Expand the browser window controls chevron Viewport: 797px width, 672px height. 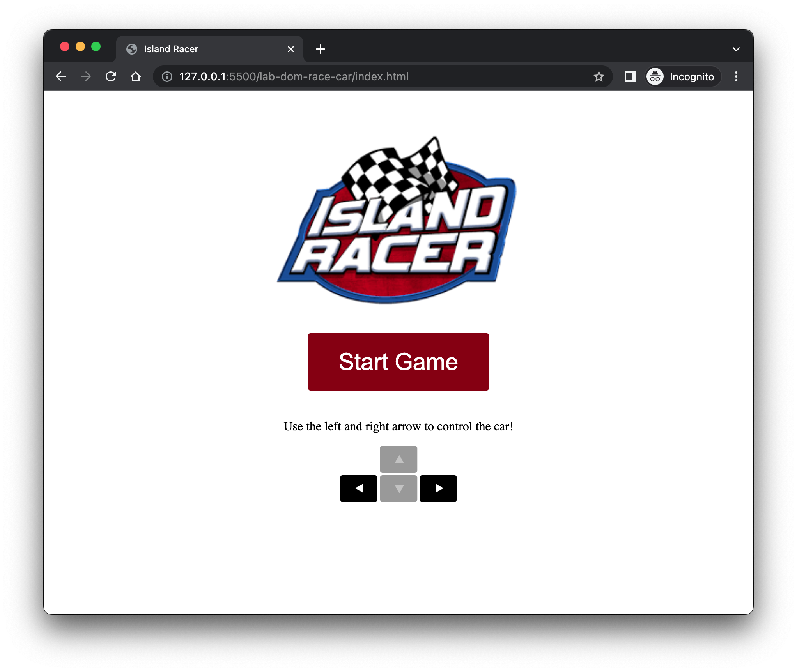pyautogui.click(x=736, y=48)
